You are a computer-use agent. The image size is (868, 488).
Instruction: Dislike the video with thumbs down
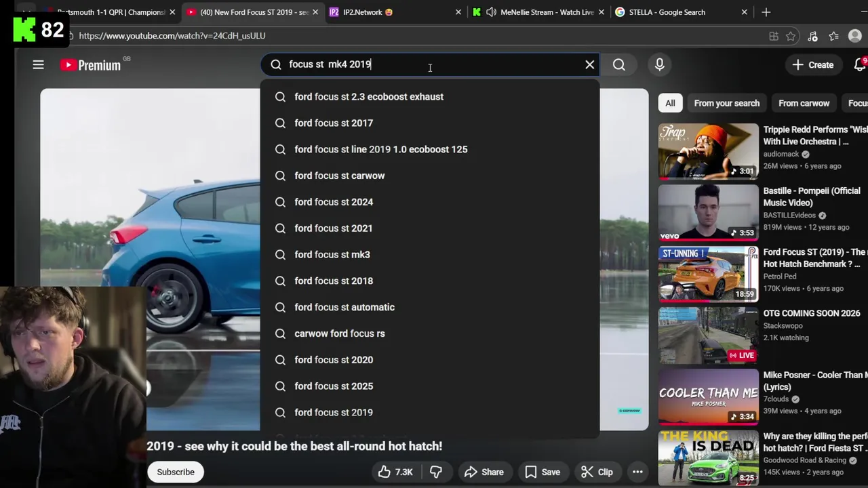[x=436, y=472]
